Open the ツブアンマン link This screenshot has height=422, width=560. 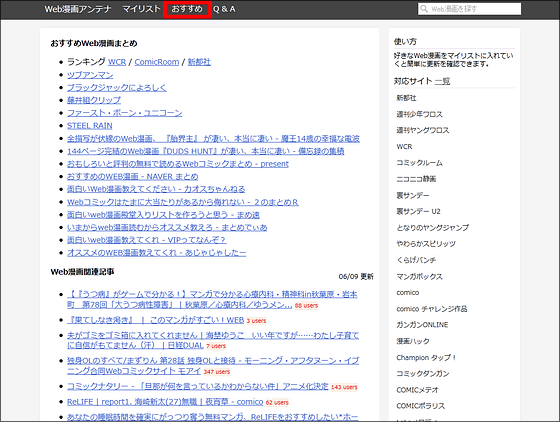(x=90, y=75)
